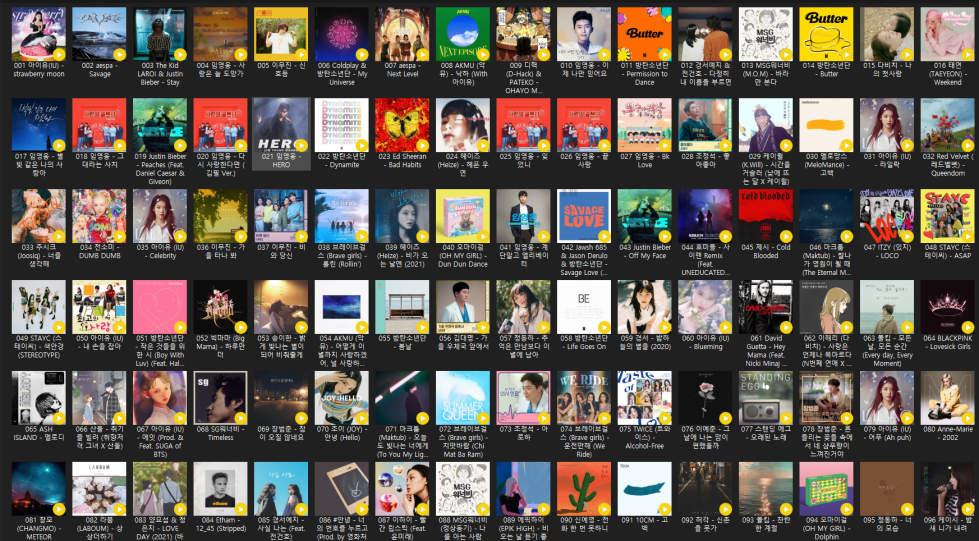Click the 094 OH MY GIRL Dolphin thumbnail
Viewport: 979px width, 541px height.
tap(826, 489)
